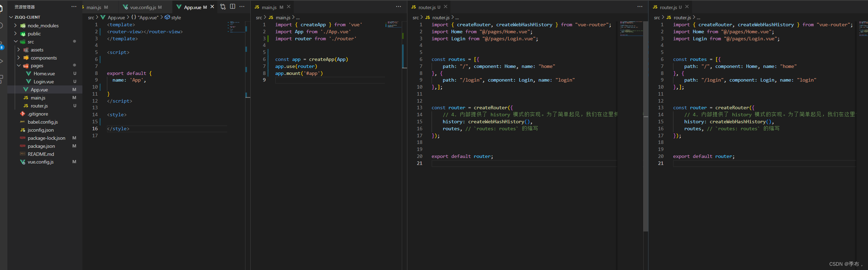
Task: Open README.md in explorer
Action: (x=45, y=154)
